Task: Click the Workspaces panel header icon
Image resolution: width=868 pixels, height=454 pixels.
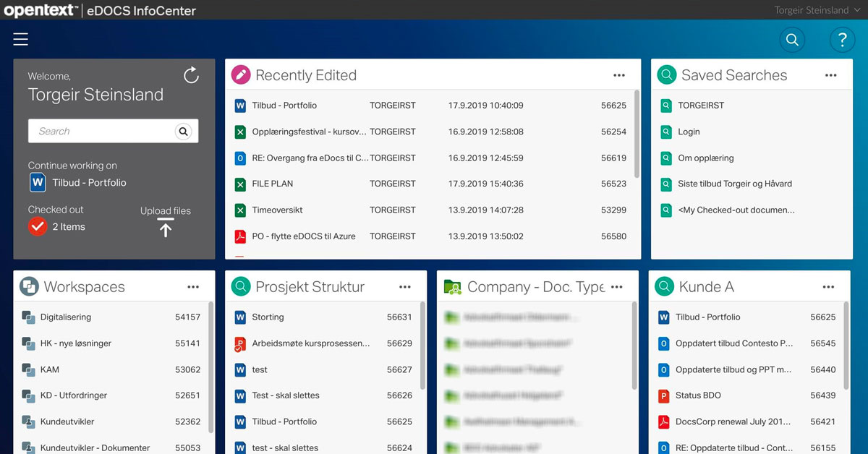Action: (29, 287)
